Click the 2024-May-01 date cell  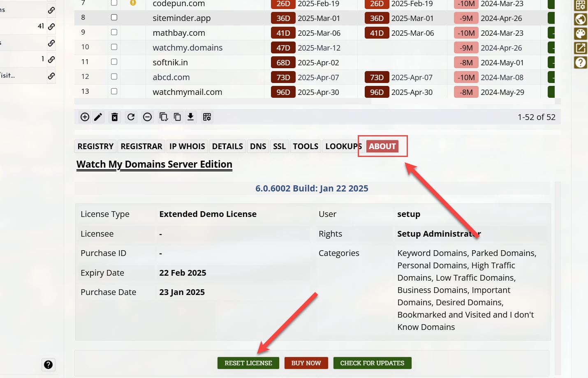click(502, 62)
